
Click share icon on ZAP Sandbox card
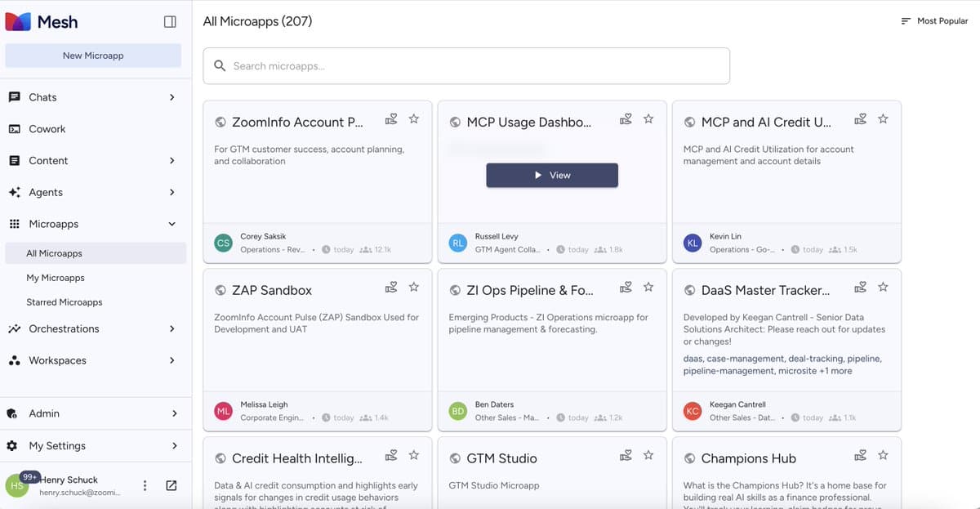tap(391, 288)
